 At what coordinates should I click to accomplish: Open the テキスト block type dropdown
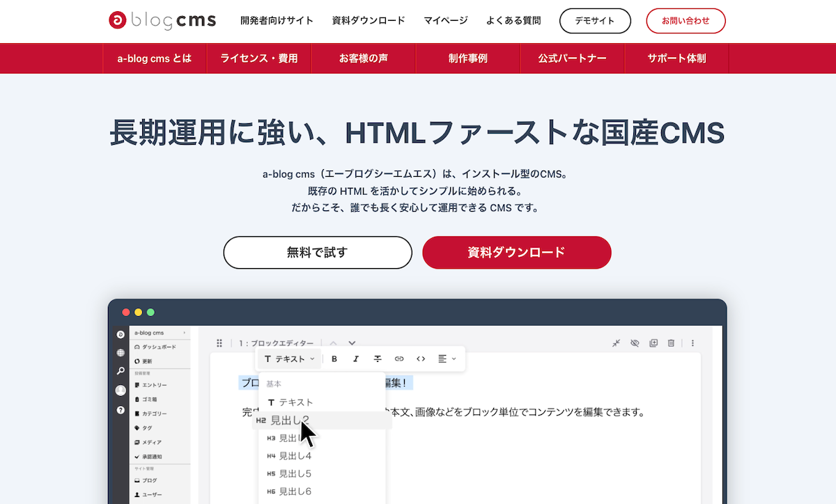[290, 359]
